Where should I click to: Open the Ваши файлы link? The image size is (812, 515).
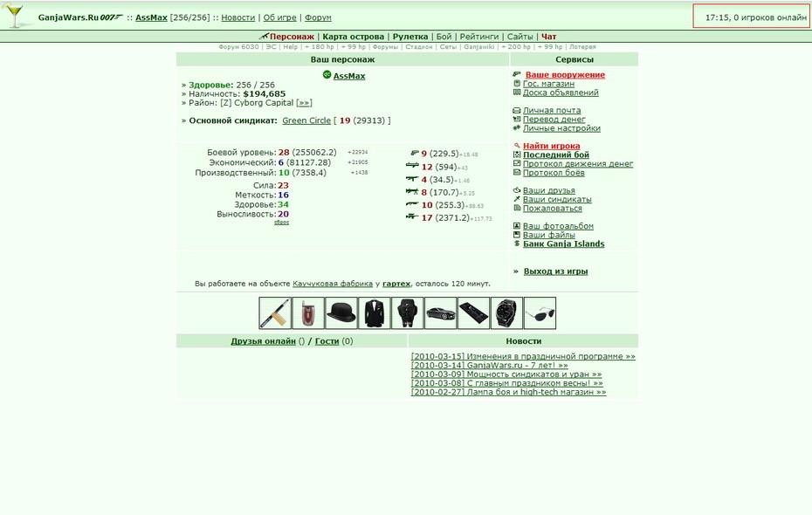548,235
